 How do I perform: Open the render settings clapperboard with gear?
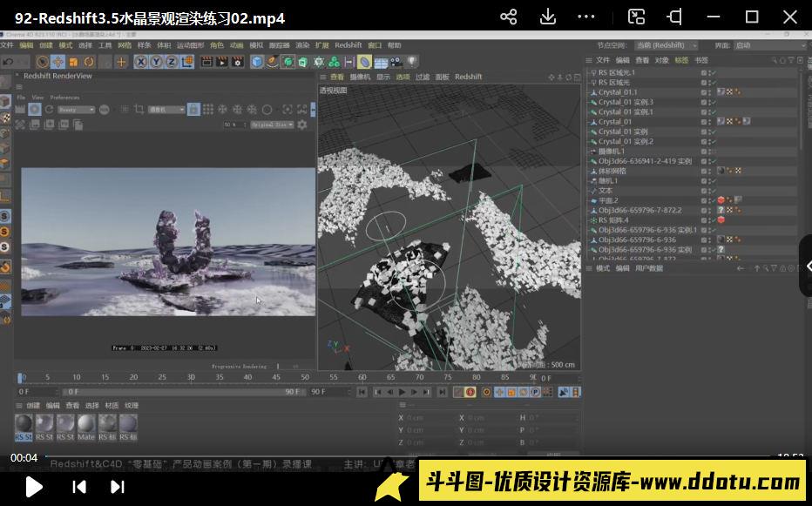tap(238, 62)
